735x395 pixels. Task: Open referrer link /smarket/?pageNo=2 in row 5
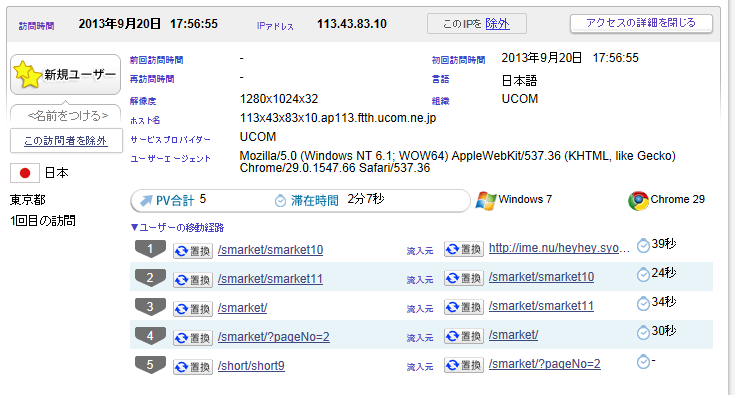545,364
